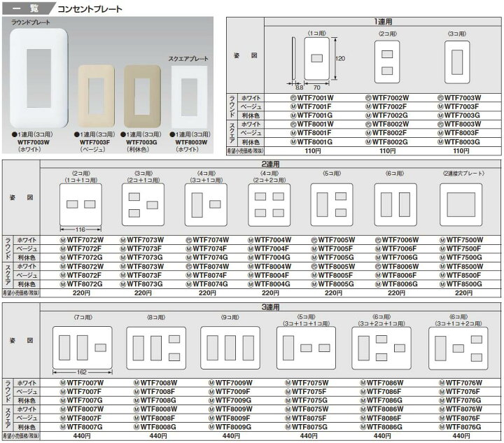
Task: Click model number WTF8009F
Action: click(x=232, y=419)
